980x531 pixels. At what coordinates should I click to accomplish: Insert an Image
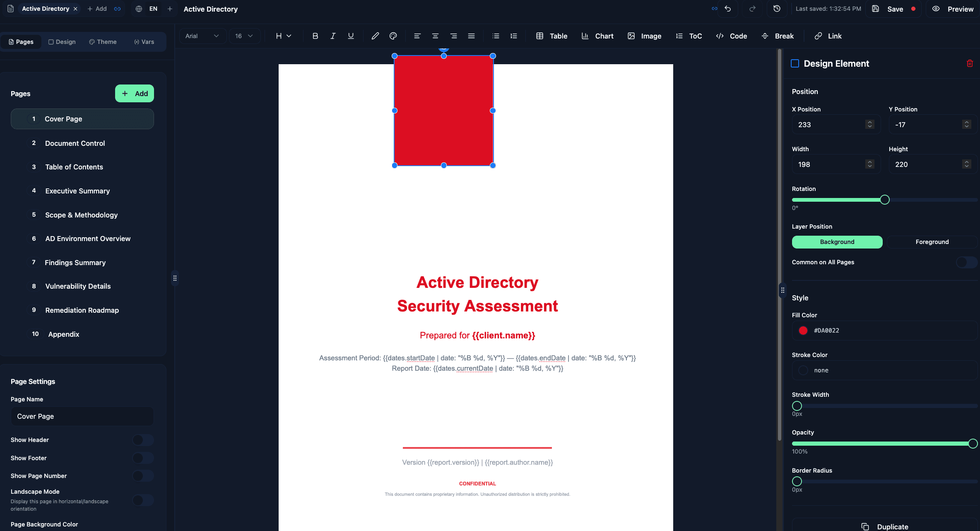click(x=644, y=36)
